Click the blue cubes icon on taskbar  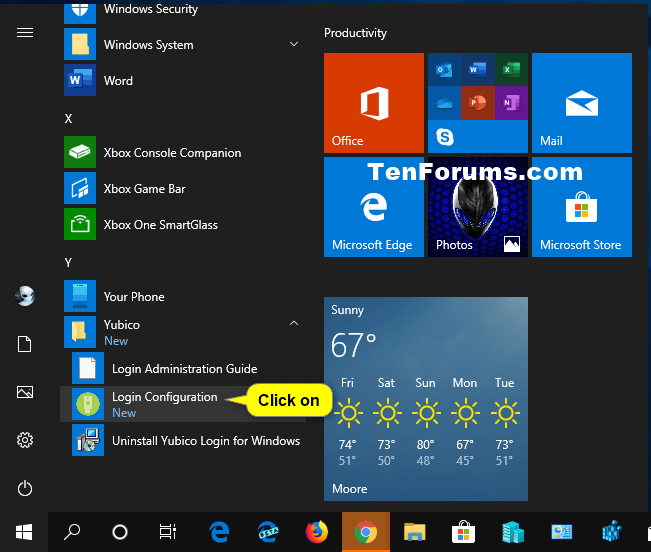coord(611,532)
